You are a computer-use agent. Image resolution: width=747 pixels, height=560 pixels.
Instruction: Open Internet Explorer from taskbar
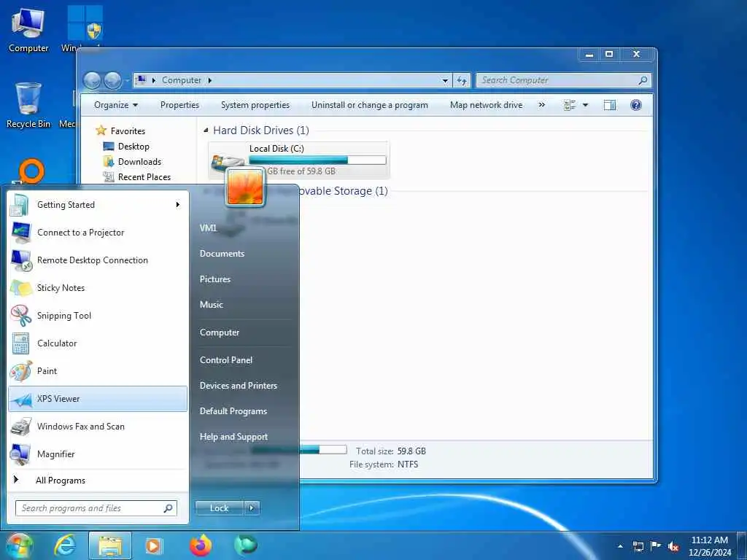(65, 545)
